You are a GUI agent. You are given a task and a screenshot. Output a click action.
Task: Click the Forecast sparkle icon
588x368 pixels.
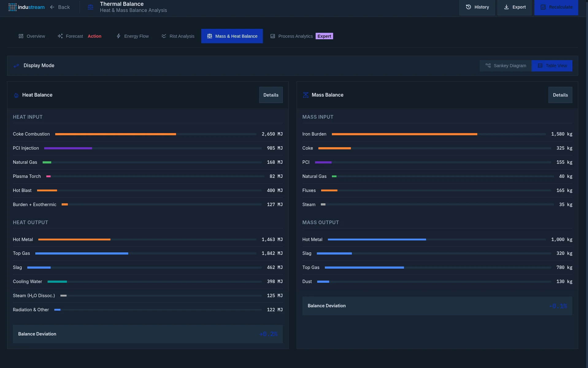(x=60, y=36)
